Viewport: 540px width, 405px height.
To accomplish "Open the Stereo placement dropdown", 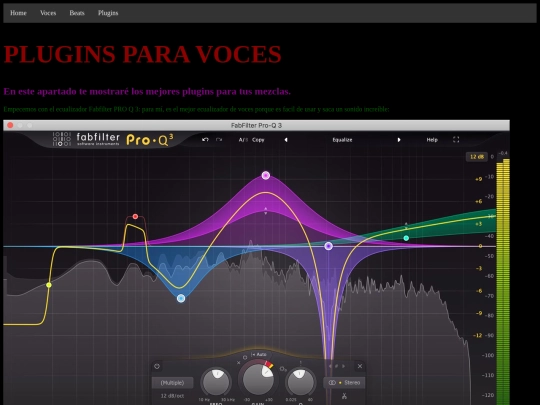I will click(344, 383).
